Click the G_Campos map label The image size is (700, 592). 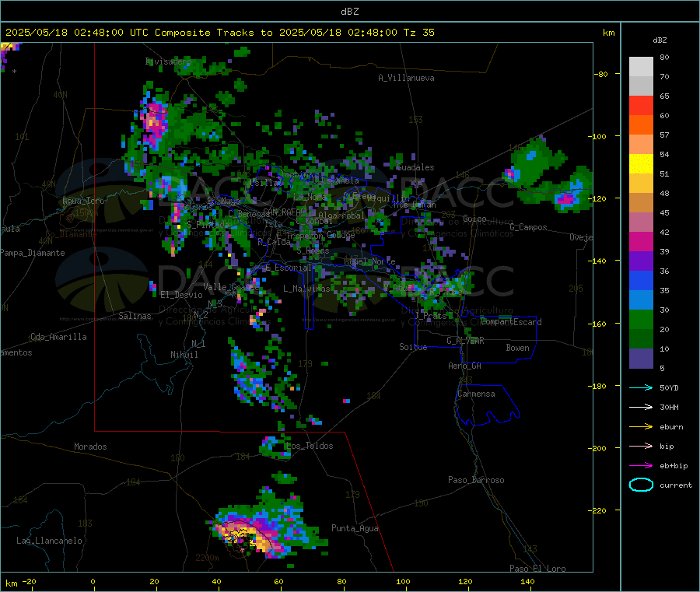pos(528,227)
